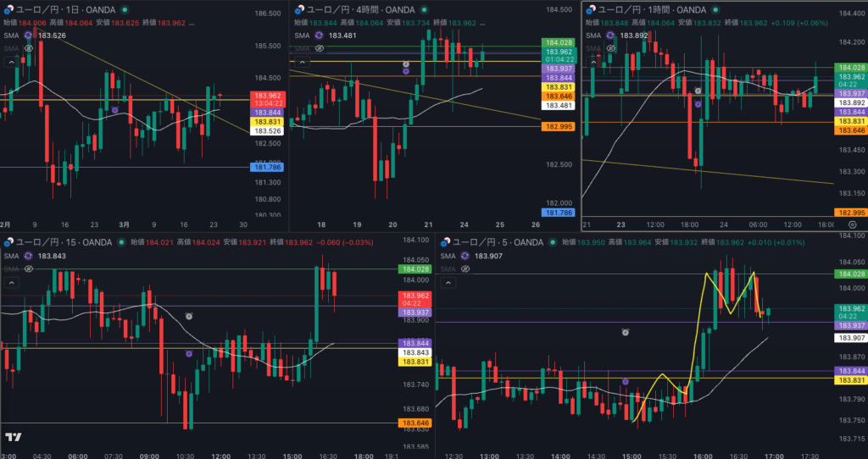Click purple SMA icon beside legend value 183.892
Screen dimensions: 868x459
(610, 36)
